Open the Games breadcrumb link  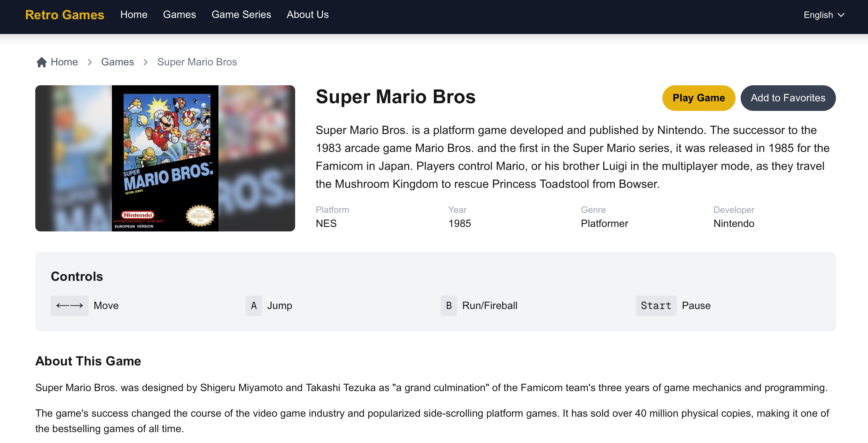pos(117,62)
